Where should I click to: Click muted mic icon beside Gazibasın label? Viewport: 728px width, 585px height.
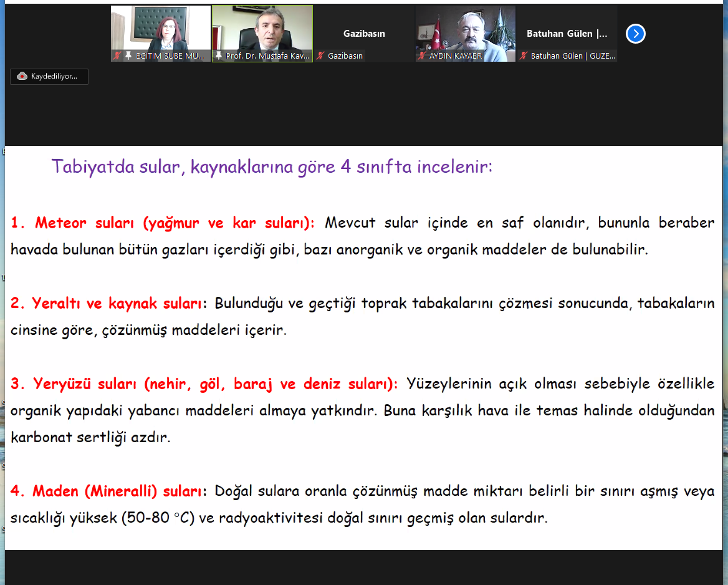(x=320, y=56)
